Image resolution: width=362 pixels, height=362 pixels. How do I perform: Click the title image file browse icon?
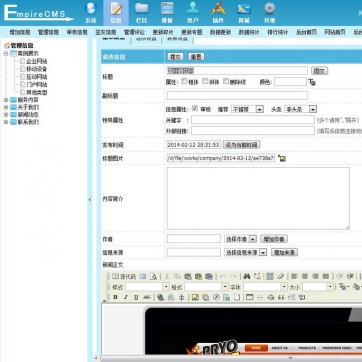(x=282, y=158)
